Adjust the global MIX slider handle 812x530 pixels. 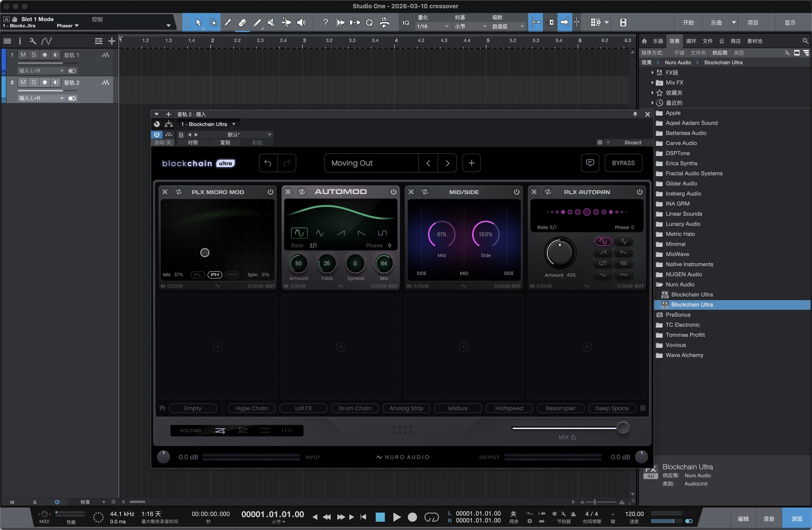click(623, 428)
